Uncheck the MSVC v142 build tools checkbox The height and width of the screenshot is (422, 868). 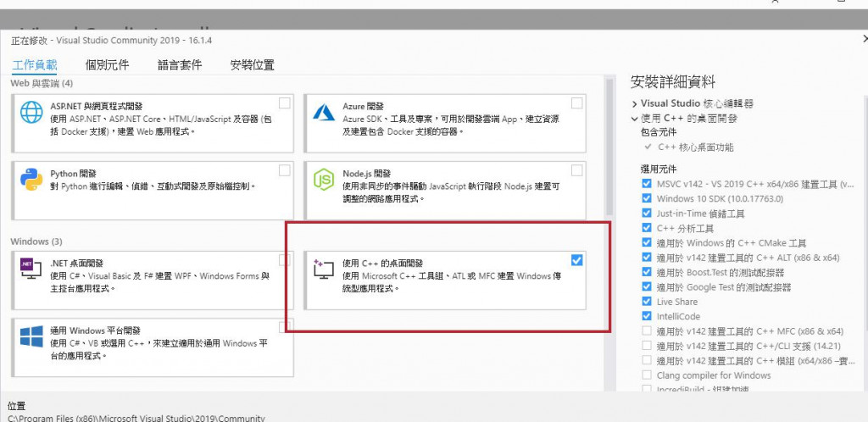tap(647, 184)
